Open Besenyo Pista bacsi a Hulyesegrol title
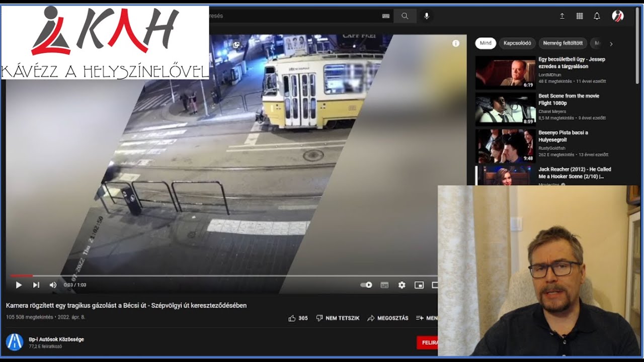The width and height of the screenshot is (644, 362). [x=563, y=136]
